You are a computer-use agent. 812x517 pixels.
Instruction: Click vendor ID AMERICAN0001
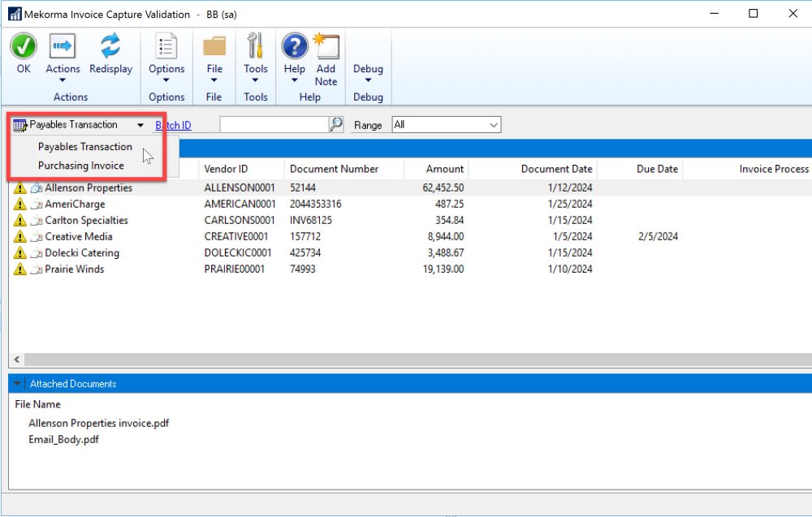pyautogui.click(x=240, y=204)
